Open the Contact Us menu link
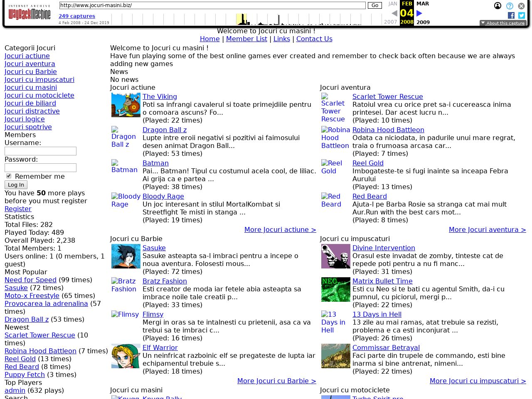The height and width of the screenshot is (399, 532). [314, 39]
